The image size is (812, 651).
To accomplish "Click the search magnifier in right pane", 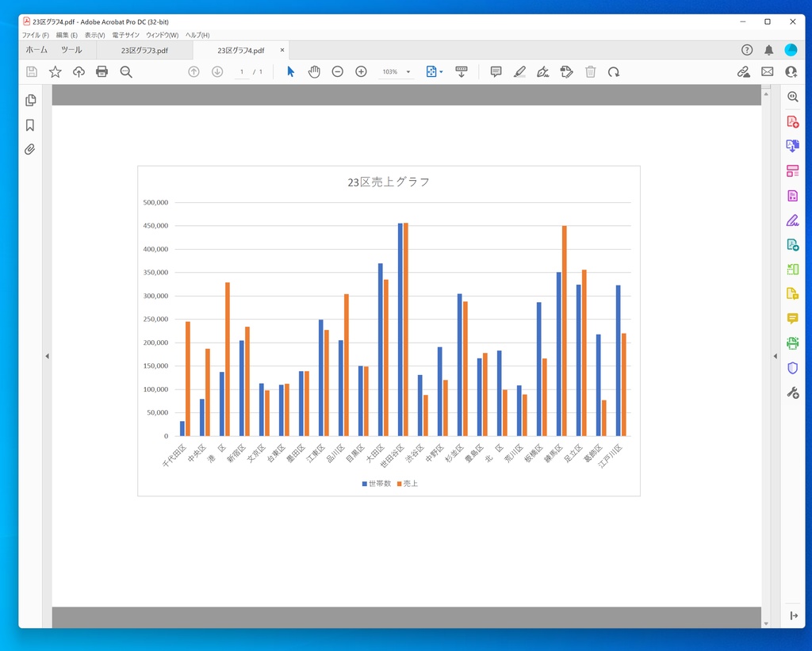I will (793, 97).
